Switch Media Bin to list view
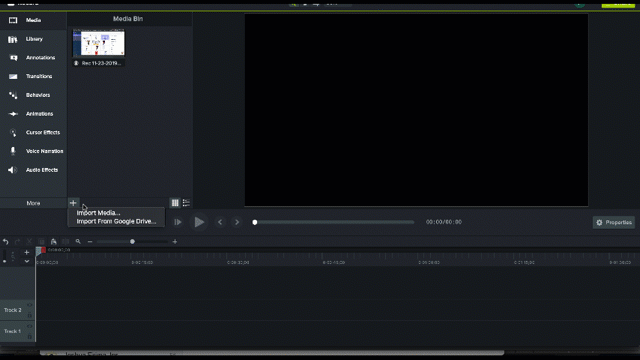The image size is (640, 360). [186, 203]
